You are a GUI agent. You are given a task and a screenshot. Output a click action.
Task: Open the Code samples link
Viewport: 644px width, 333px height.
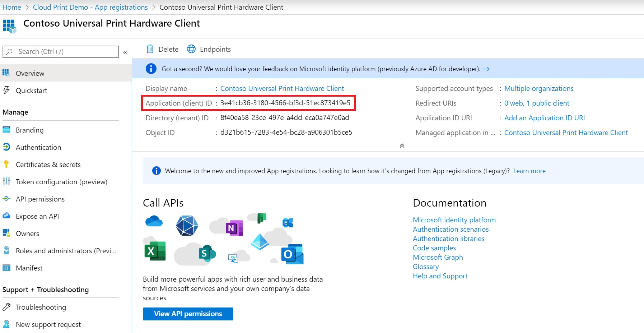pyautogui.click(x=434, y=248)
